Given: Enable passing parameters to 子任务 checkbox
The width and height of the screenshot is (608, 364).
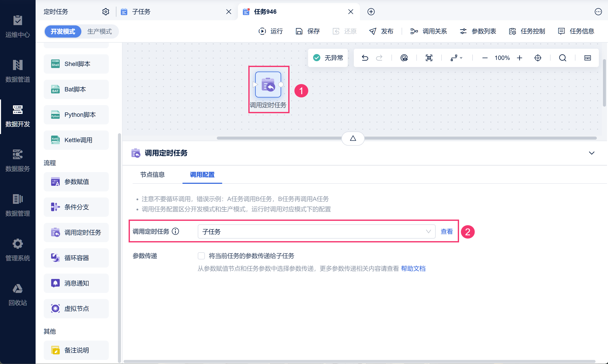Looking at the screenshot, I should coord(201,256).
